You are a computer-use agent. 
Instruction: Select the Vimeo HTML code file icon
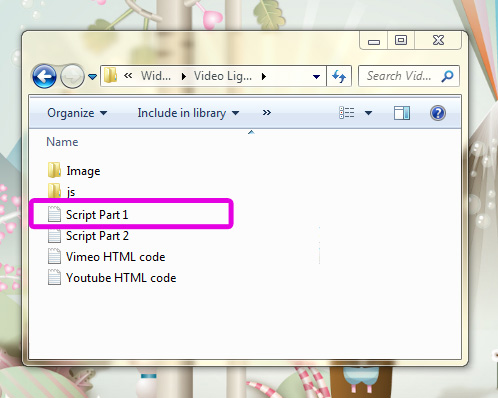[x=54, y=256]
